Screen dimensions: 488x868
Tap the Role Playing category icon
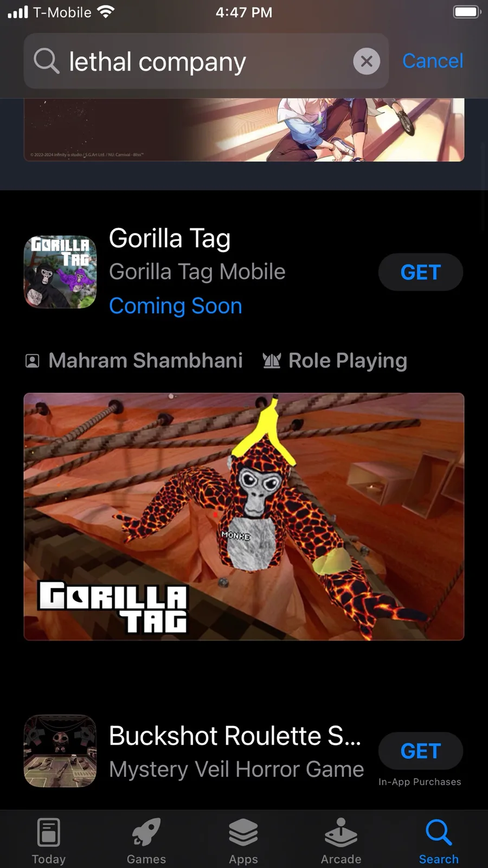pos(272,360)
